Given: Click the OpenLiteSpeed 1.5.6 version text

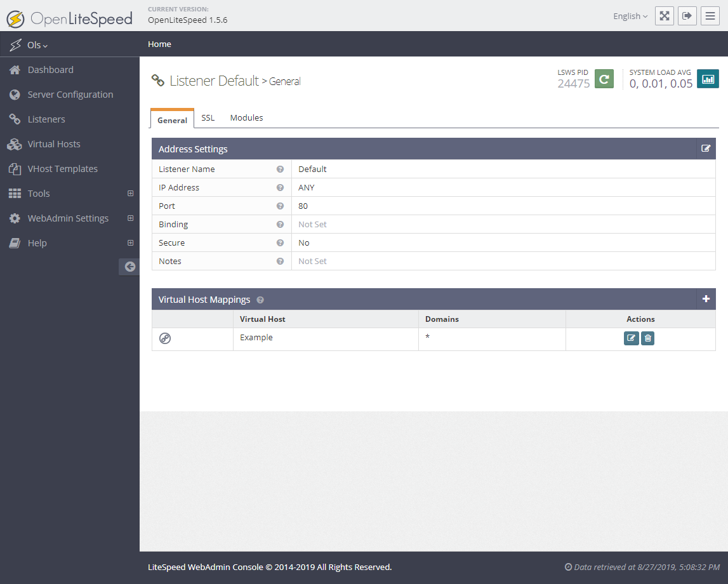Looking at the screenshot, I should pos(188,20).
